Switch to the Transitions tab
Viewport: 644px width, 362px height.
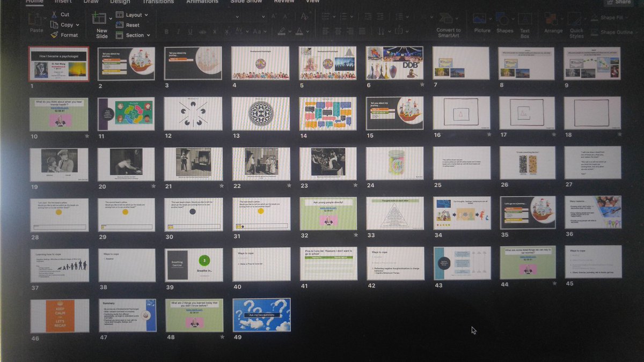click(x=158, y=2)
